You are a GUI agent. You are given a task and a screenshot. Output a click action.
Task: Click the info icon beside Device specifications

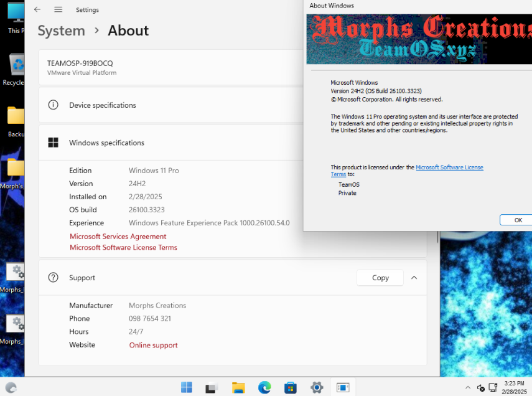(54, 105)
